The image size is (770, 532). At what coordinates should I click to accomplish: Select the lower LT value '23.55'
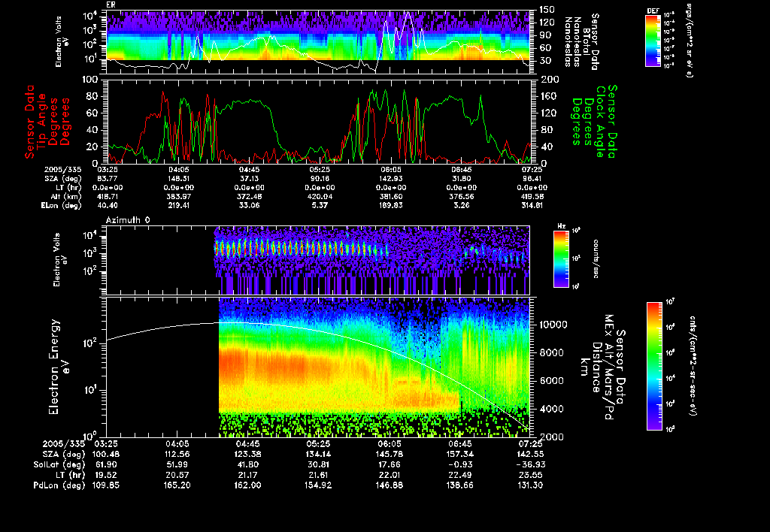(x=530, y=475)
